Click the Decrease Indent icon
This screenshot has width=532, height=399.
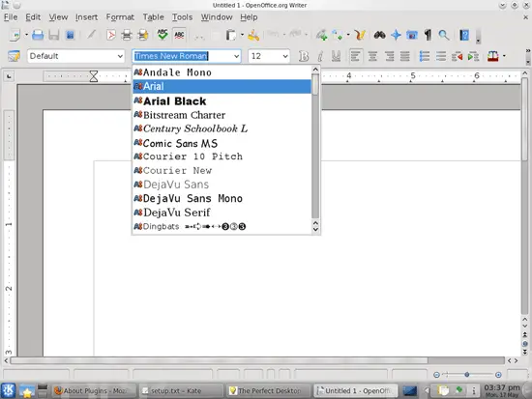457,56
